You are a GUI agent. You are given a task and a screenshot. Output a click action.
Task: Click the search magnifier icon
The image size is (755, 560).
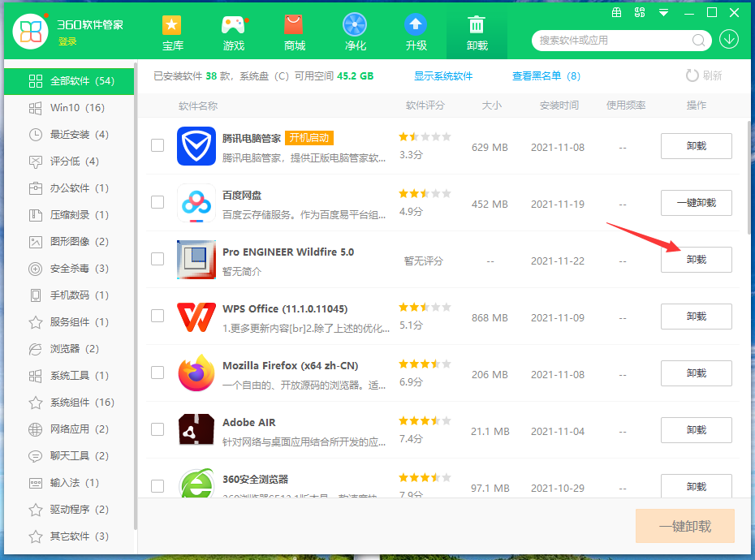[x=698, y=41]
